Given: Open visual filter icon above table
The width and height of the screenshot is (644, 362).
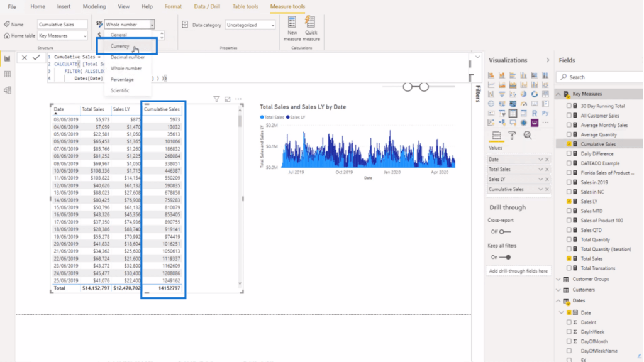Looking at the screenshot, I should coord(216,99).
